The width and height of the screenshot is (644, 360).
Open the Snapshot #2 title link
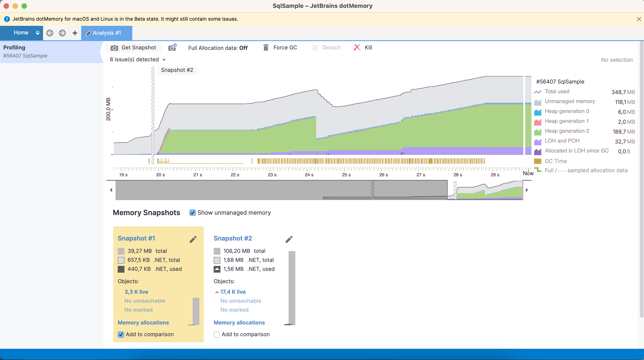(233, 238)
